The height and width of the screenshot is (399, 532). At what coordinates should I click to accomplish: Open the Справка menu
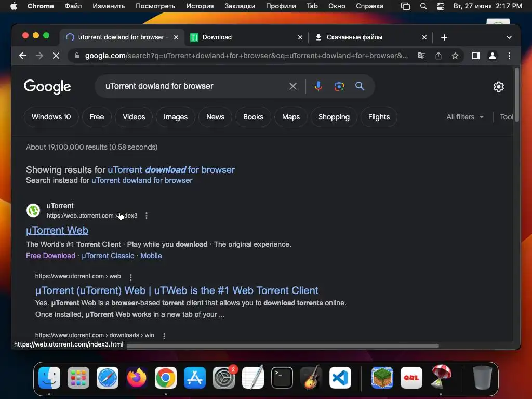[370, 6]
